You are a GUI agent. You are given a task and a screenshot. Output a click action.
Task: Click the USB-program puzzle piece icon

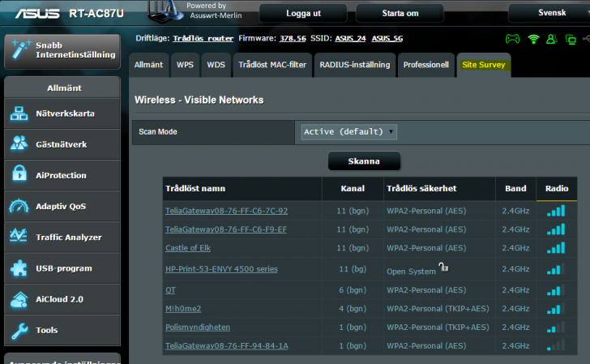coord(19,268)
